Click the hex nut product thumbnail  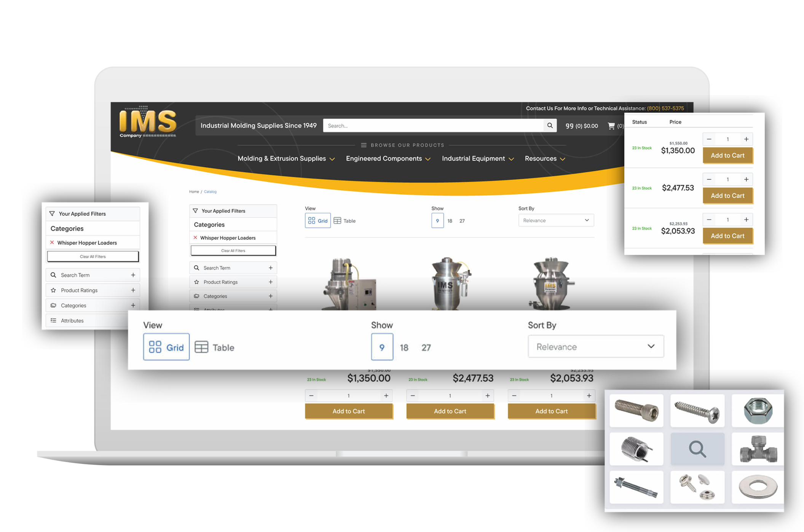758,411
